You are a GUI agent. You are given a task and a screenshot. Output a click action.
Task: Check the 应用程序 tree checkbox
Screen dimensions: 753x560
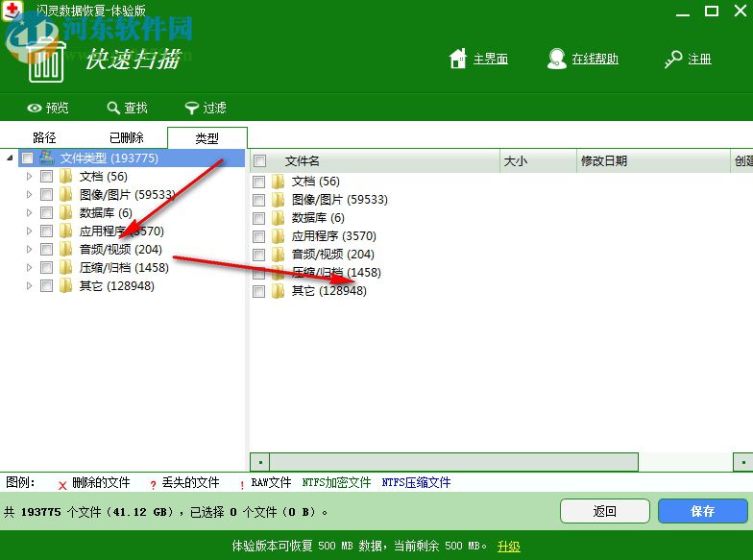coord(46,231)
